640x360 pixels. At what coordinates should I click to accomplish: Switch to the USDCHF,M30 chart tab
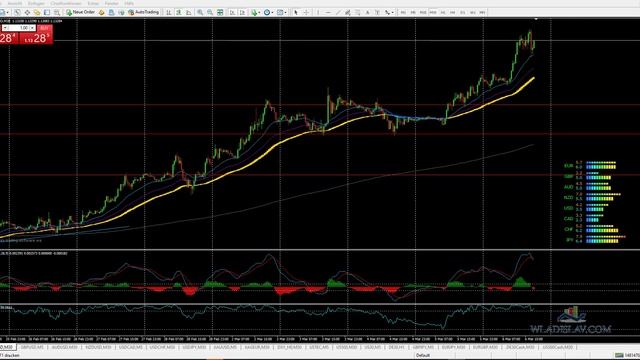(x=162, y=347)
